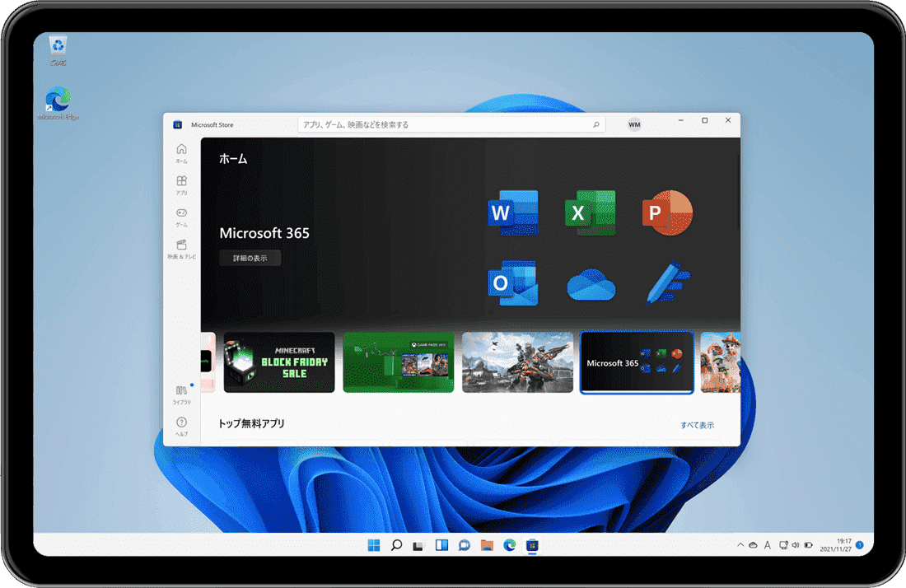906x588 pixels.
Task: Click the blue pen Editor icon in banner
Action: [668, 283]
